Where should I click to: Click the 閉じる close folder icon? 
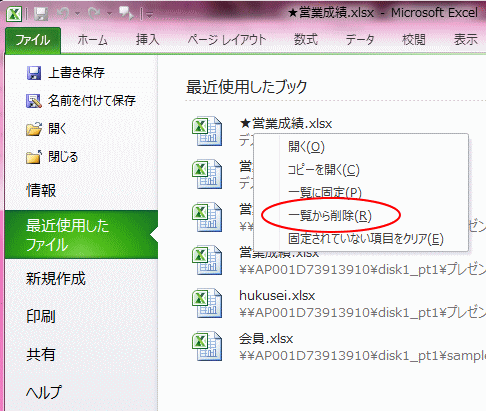point(34,157)
